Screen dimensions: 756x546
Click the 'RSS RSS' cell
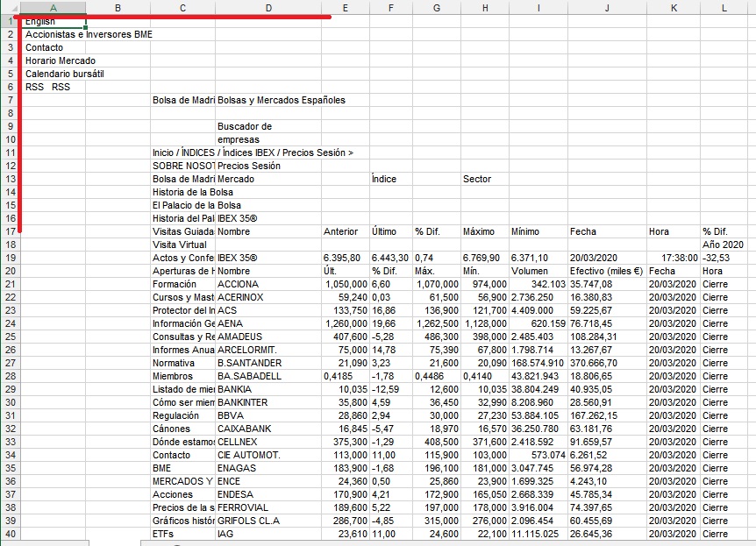(53, 87)
